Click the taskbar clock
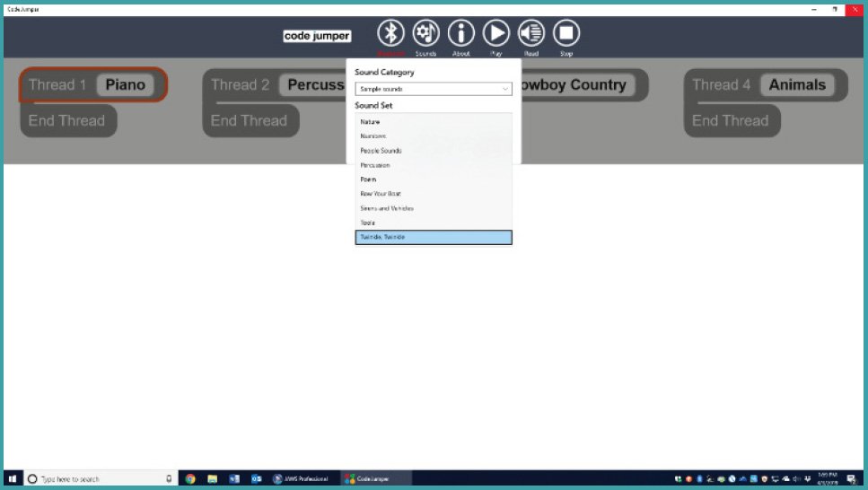The image size is (868, 490). 827,479
